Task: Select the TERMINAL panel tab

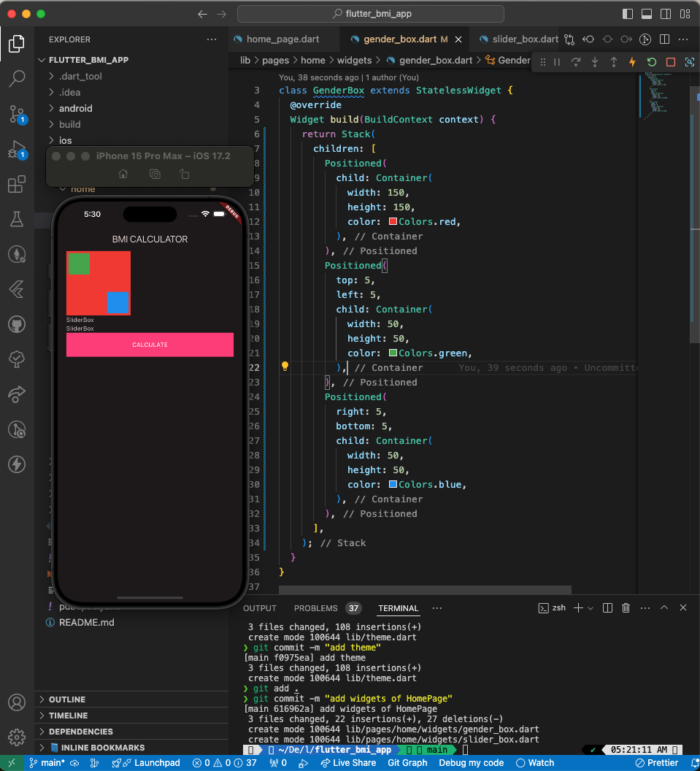Action: tap(398, 608)
